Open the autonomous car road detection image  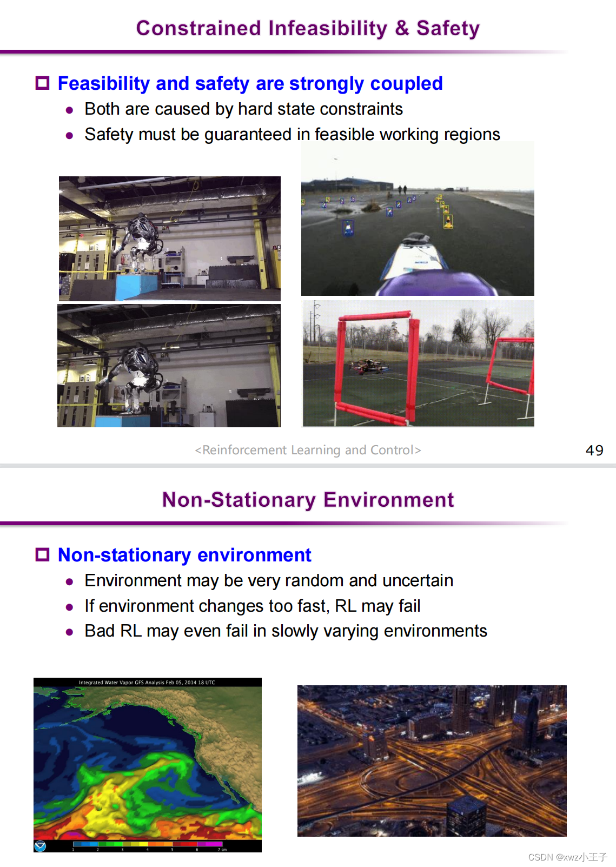coord(418,219)
